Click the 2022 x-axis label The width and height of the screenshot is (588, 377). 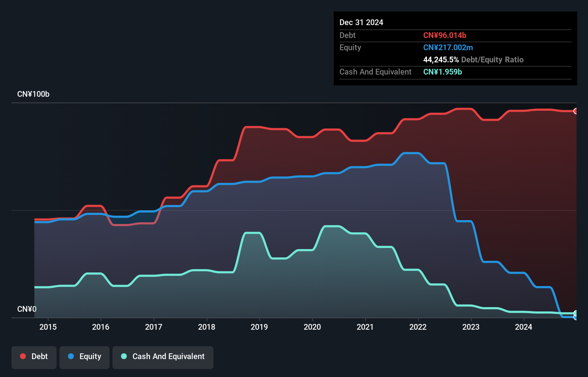pyautogui.click(x=418, y=327)
